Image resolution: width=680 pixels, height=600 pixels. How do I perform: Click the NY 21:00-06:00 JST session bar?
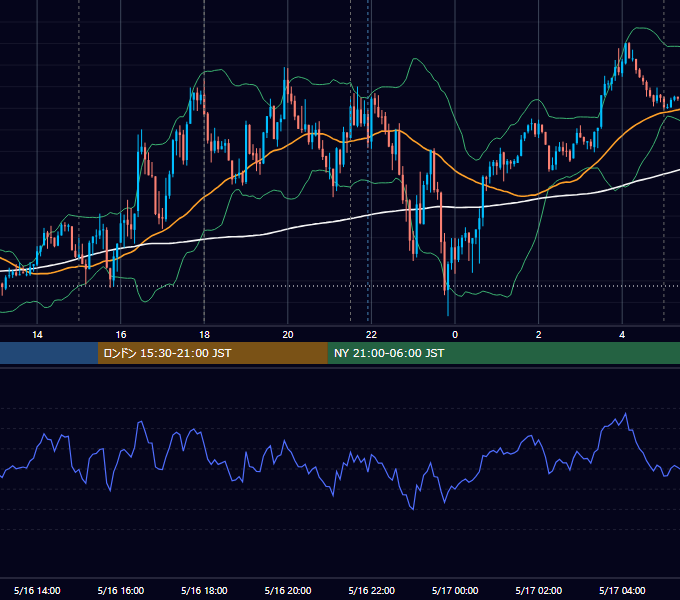pos(503,353)
